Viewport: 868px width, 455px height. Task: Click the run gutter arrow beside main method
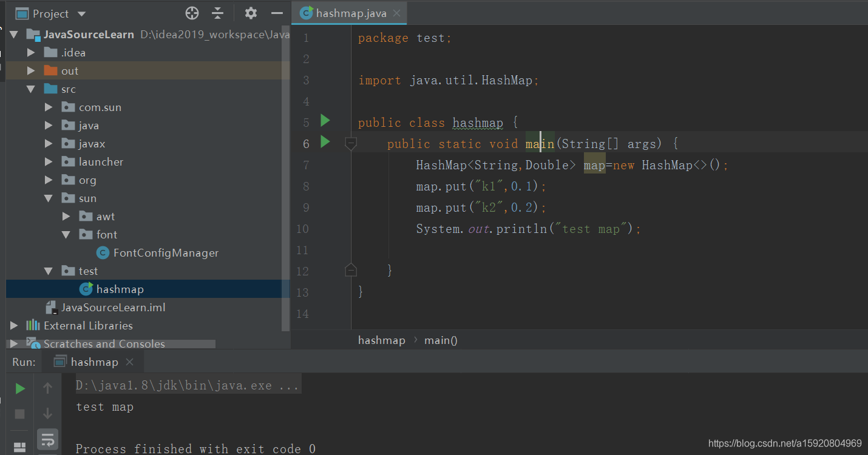point(325,142)
